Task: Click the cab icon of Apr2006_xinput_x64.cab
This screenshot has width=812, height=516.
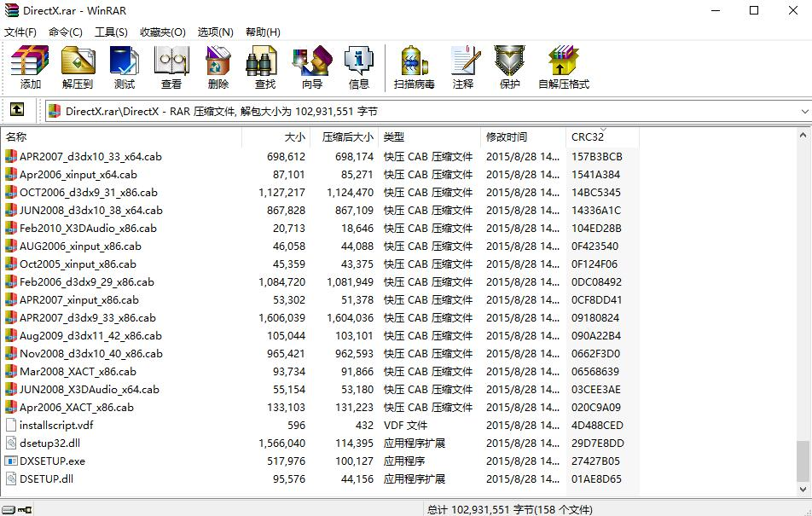Action: 11,175
